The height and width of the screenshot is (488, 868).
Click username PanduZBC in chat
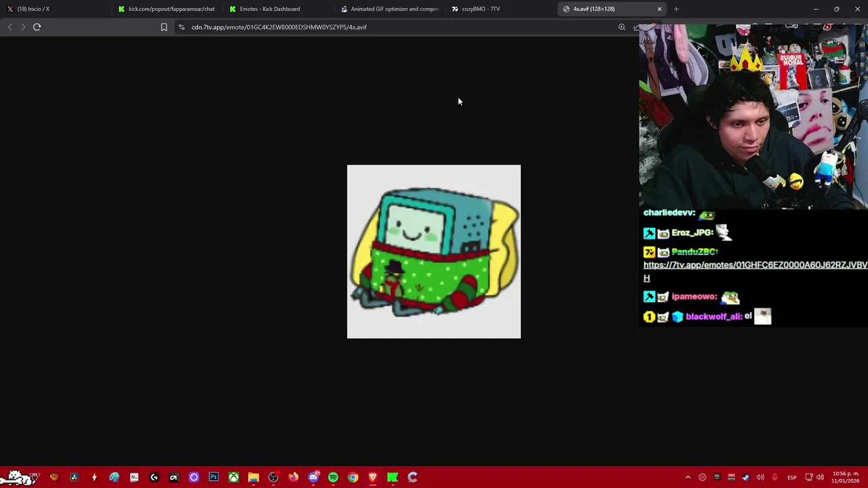point(694,252)
